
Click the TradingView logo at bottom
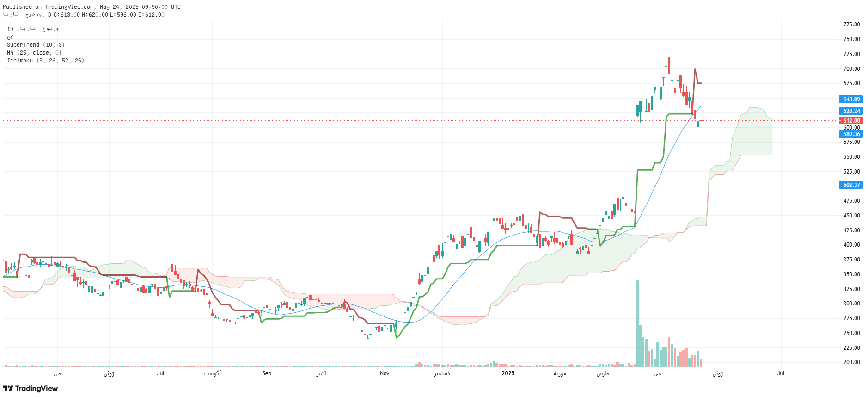[31, 389]
